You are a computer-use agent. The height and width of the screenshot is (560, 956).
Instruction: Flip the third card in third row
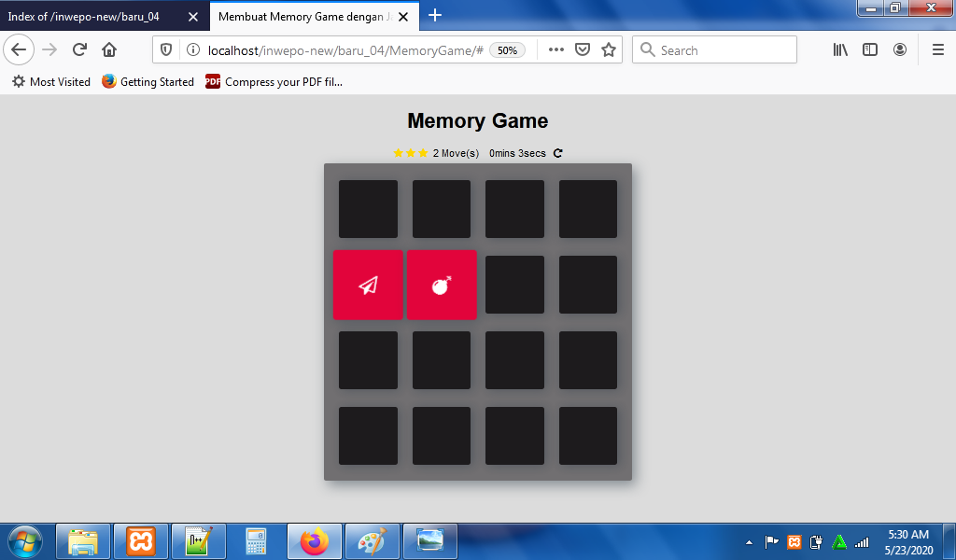pyautogui.click(x=514, y=360)
